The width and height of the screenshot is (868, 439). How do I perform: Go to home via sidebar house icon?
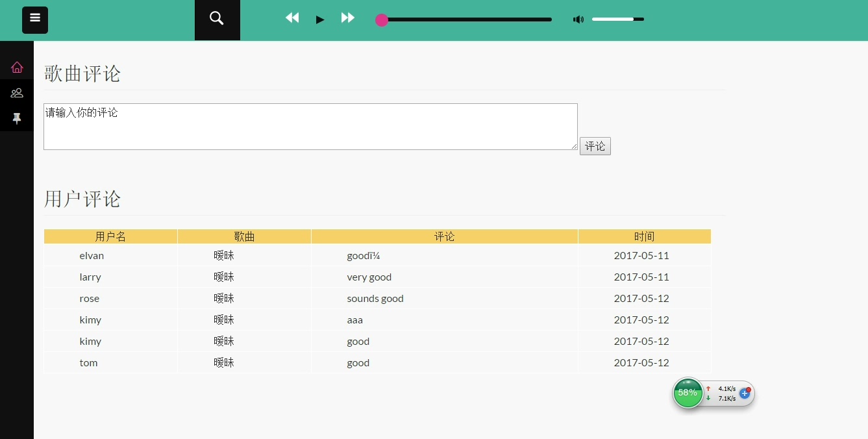point(17,67)
